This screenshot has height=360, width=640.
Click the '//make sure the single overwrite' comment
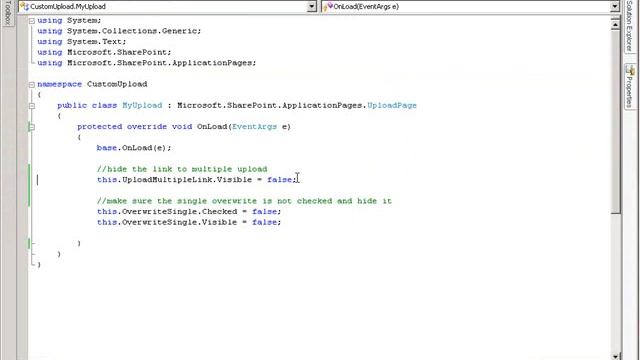[244, 201]
